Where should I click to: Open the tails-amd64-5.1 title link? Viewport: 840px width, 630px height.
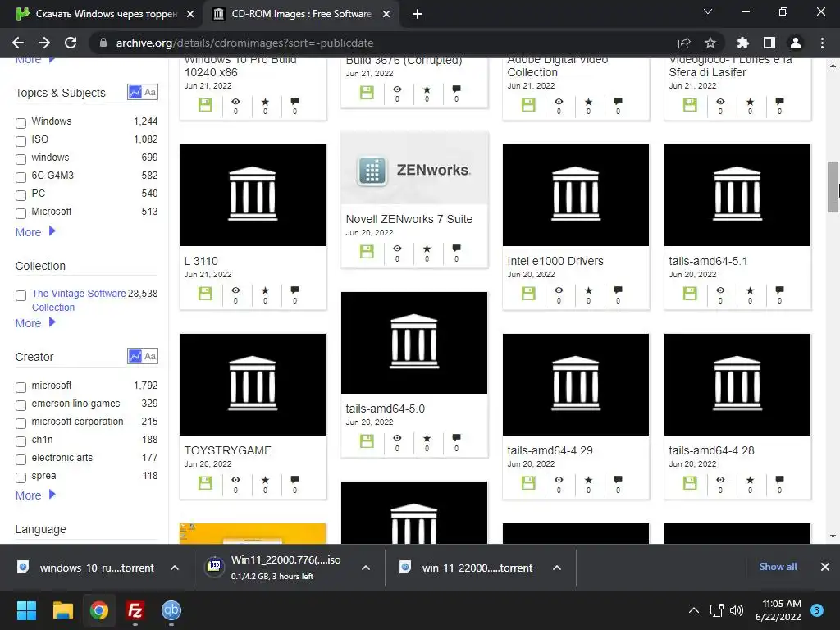tap(708, 261)
